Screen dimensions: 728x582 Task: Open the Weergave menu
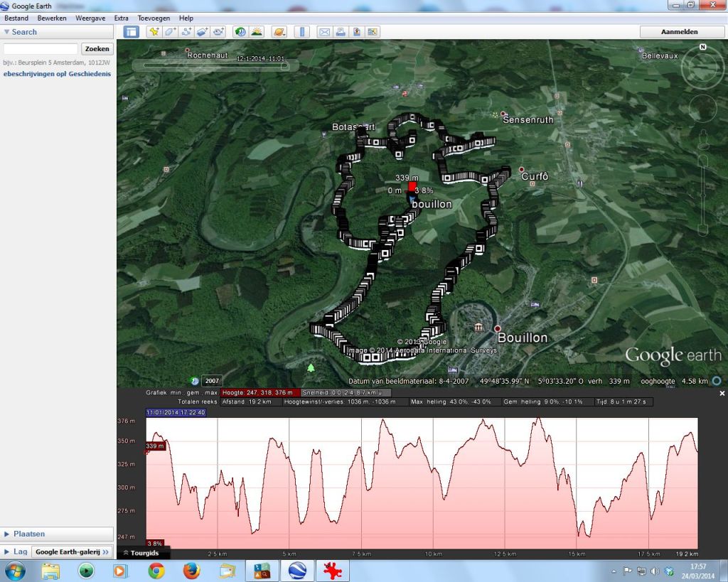(x=91, y=18)
